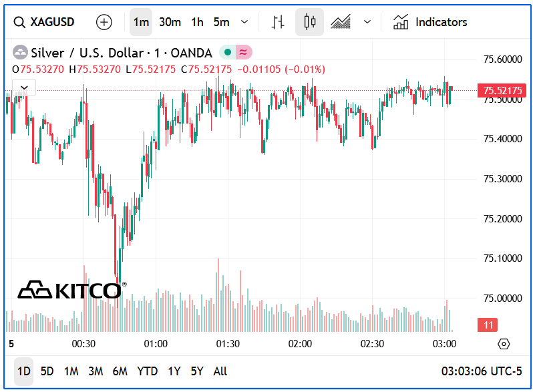Select the 1Y date range
533x392 pixels.
(x=174, y=371)
